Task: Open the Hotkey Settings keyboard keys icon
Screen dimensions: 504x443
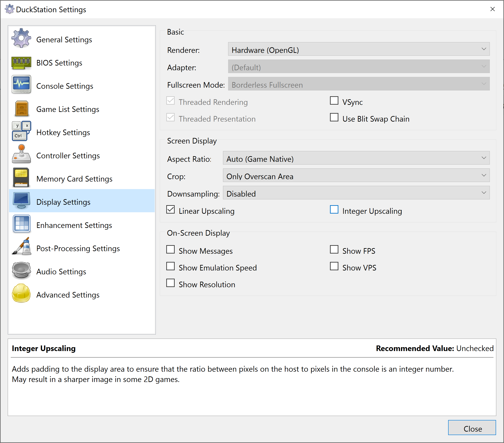Action: point(21,131)
